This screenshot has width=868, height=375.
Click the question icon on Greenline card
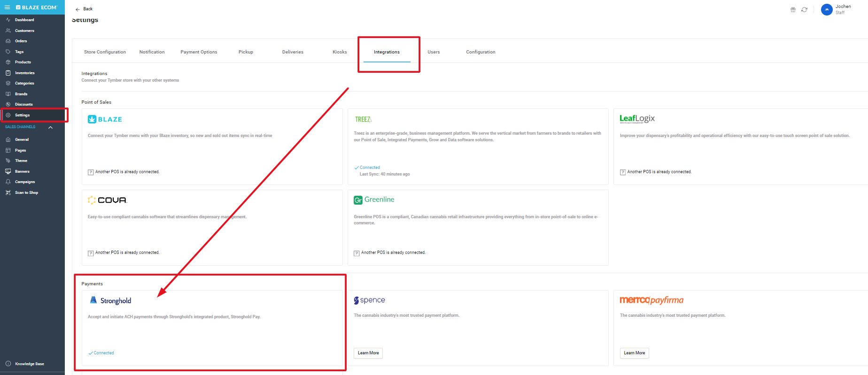coord(356,253)
